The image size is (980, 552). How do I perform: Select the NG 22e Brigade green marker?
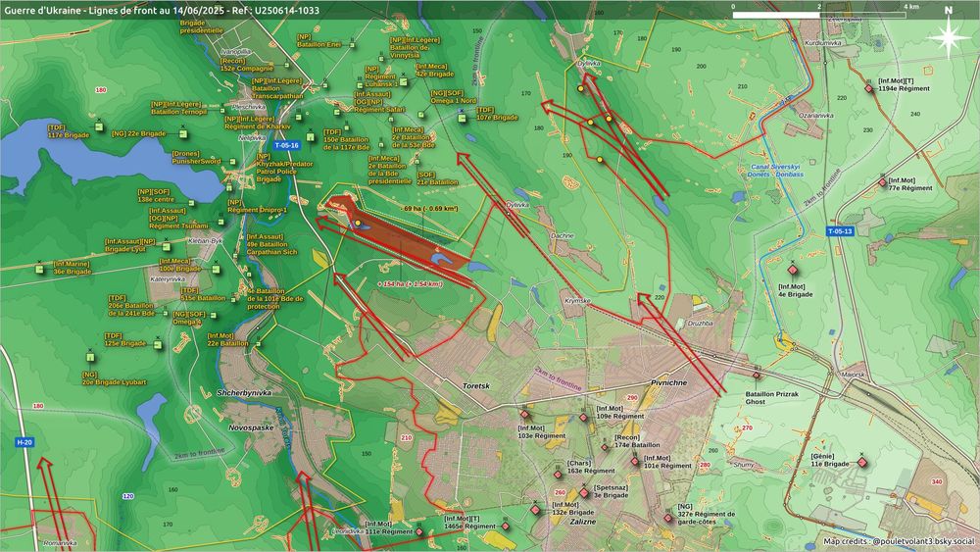click(x=183, y=133)
